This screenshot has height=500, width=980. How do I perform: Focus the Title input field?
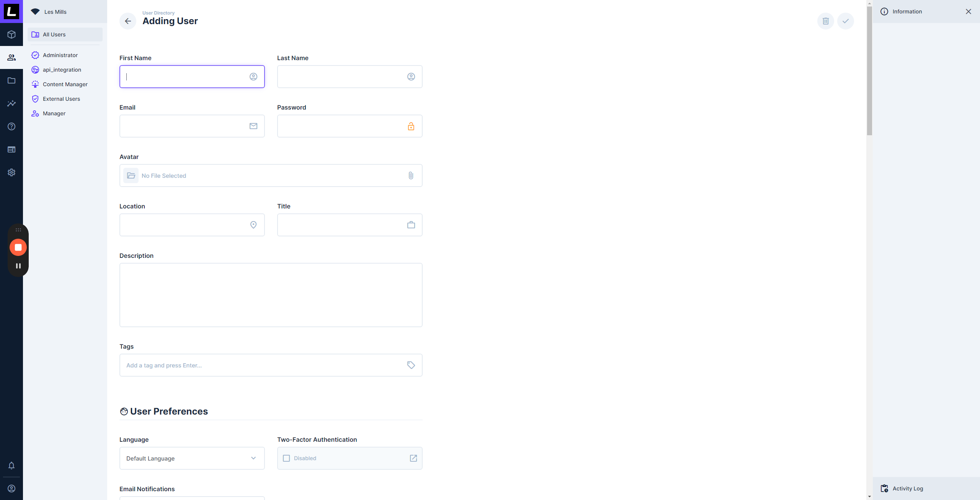click(x=350, y=225)
